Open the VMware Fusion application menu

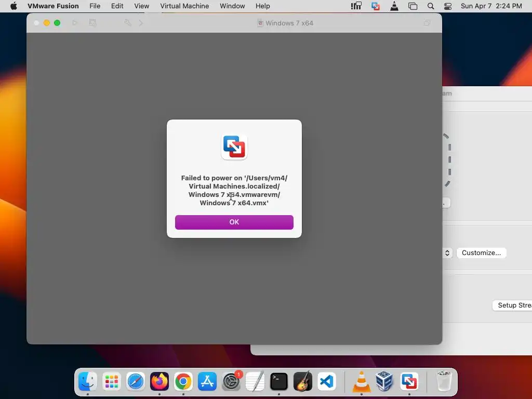pos(54,6)
